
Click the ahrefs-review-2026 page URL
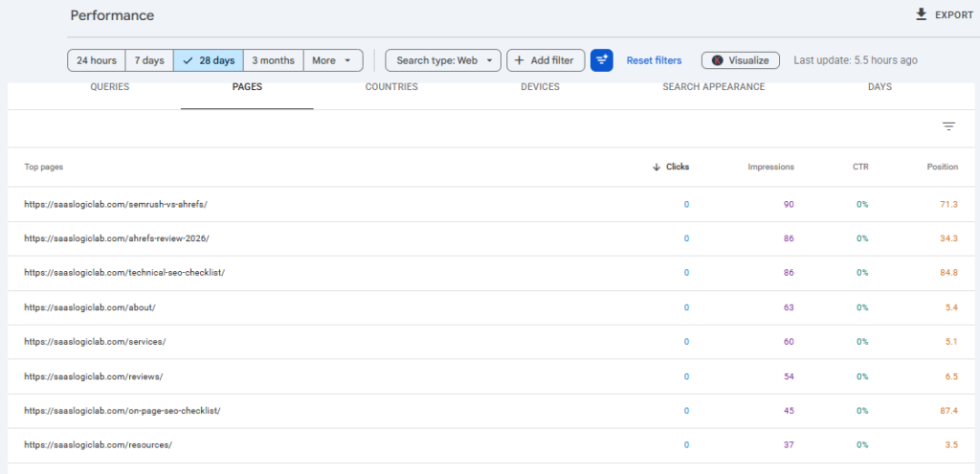click(x=117, y=238)
